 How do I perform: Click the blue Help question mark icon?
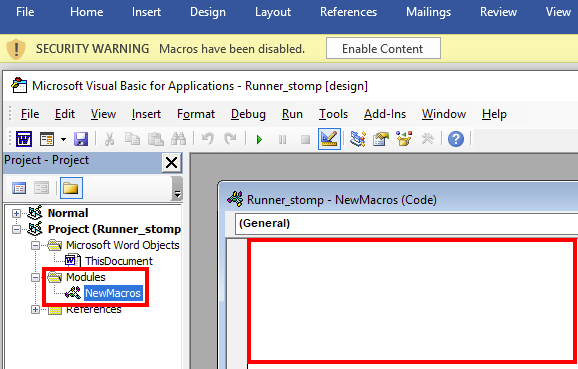pos(456,139)
